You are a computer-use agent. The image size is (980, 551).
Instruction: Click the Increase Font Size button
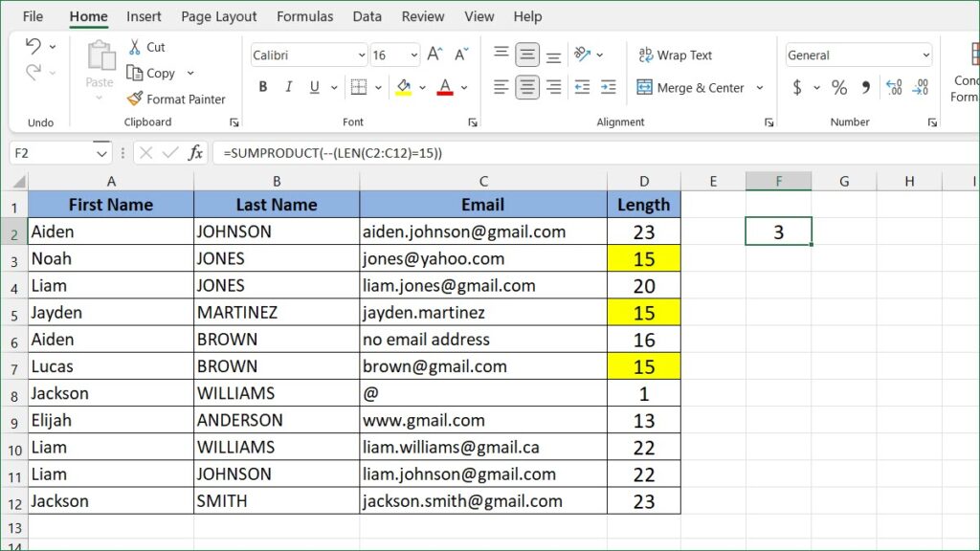434,53
